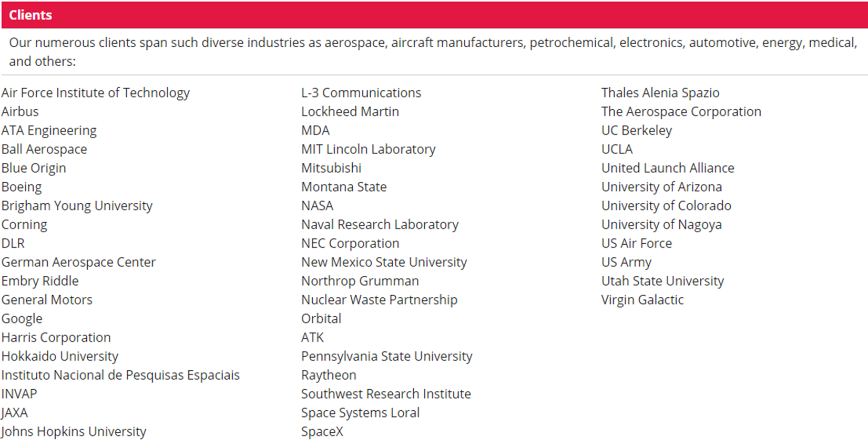The height and width of the screenshot is (447, 868).
Task: Select MIT Lincoln Laboratory entry
Action: click(x=368, y=150)
